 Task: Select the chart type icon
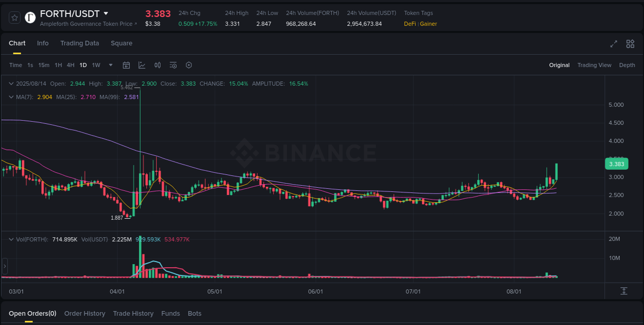(142, 65)
